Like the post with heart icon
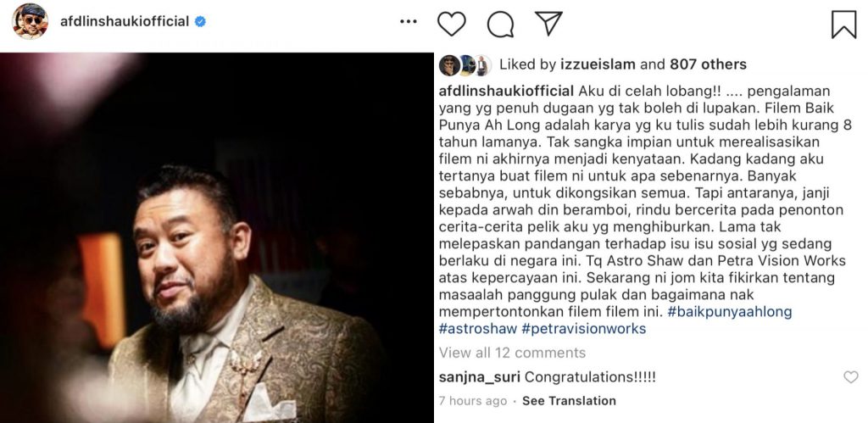Viewport: 868px width, 423px height. pos(451,24)
